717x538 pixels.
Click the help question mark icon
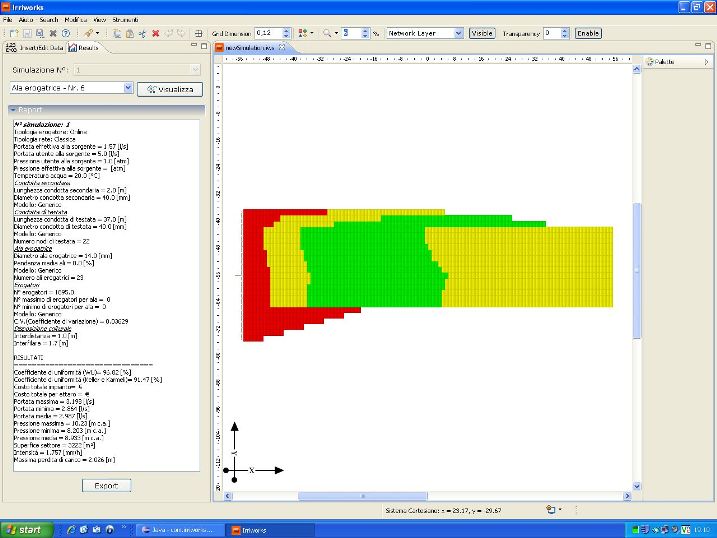[66, 33]
